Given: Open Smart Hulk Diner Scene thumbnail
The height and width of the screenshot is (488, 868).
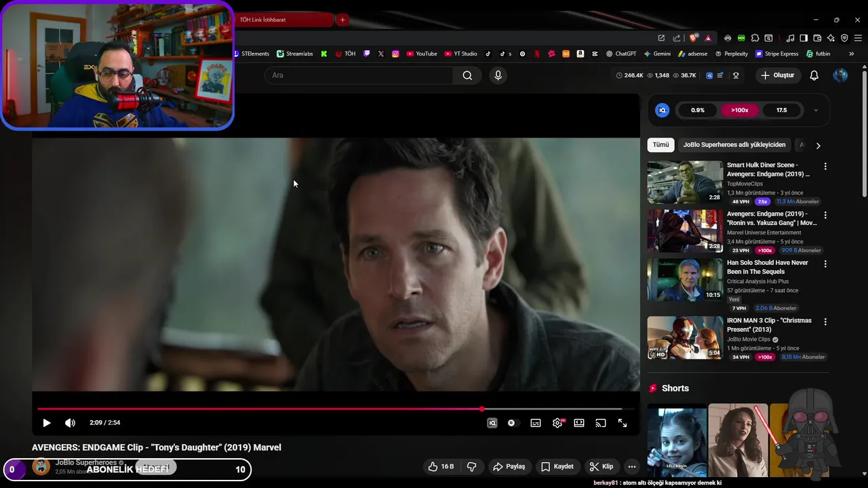Looking at the screenshot, I should pos(685,182).
